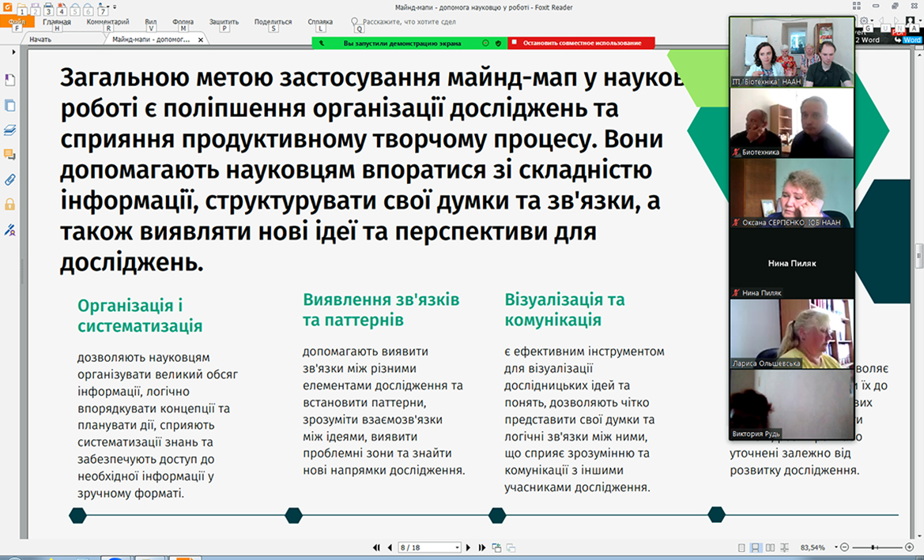Open the settings gear dropdown

(866, 21)
